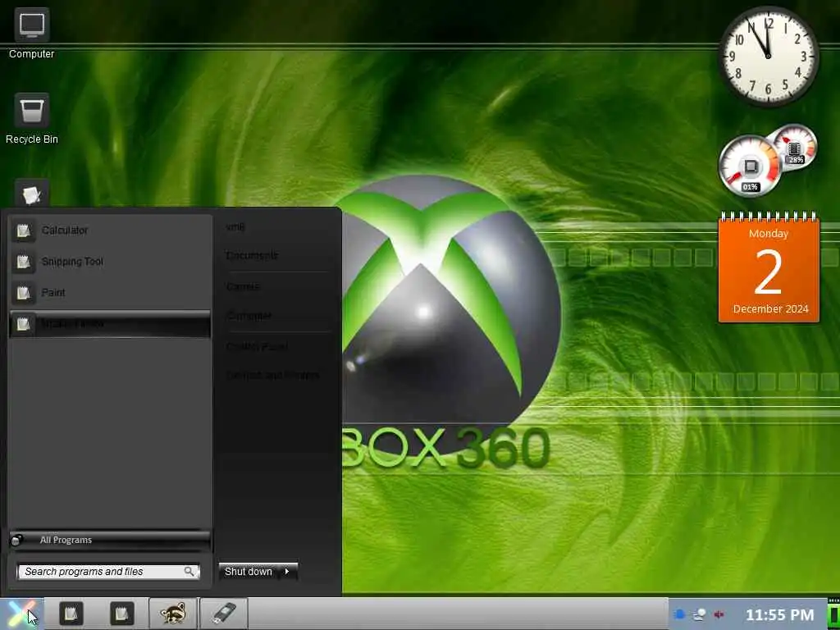Open Devices and Printers from the Start menu

[272, 375]
